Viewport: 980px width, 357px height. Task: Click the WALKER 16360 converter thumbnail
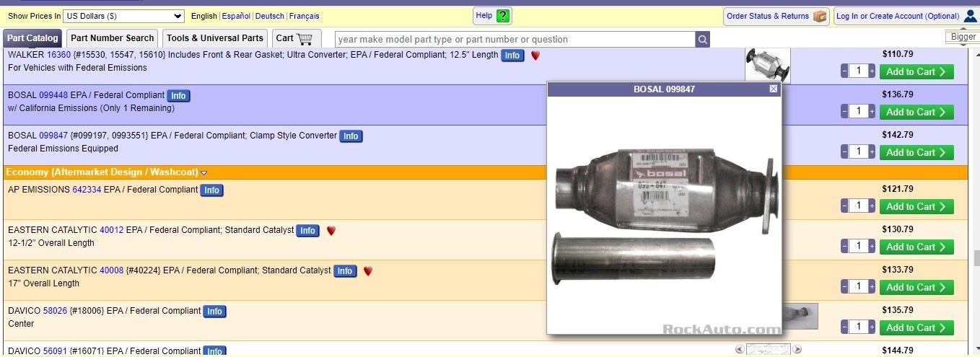(x=768, y=66)
